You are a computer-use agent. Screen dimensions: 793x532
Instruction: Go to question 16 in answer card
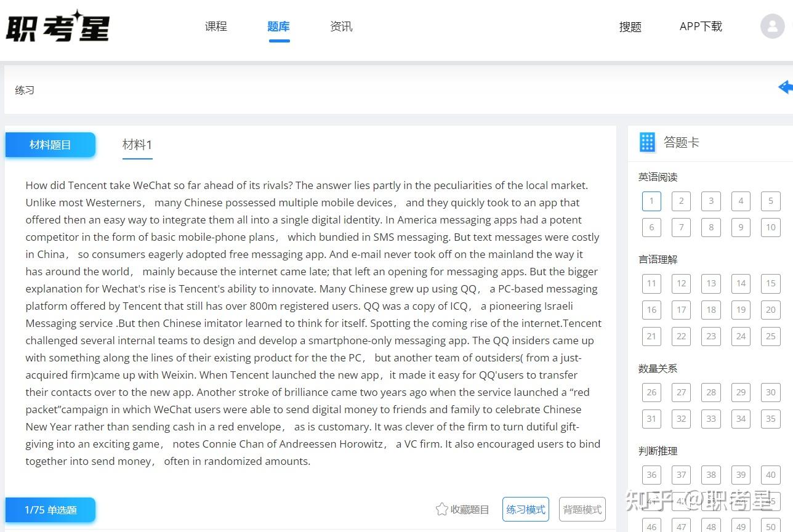(651, 310)
